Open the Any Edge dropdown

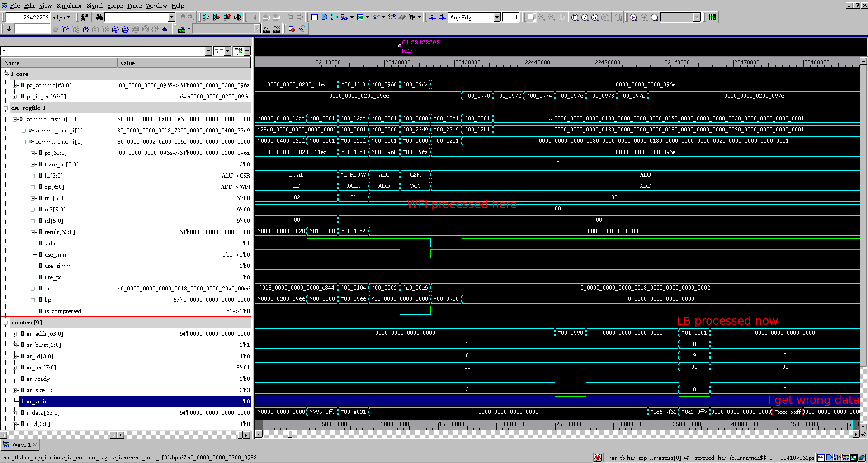(x=497, y=17)
